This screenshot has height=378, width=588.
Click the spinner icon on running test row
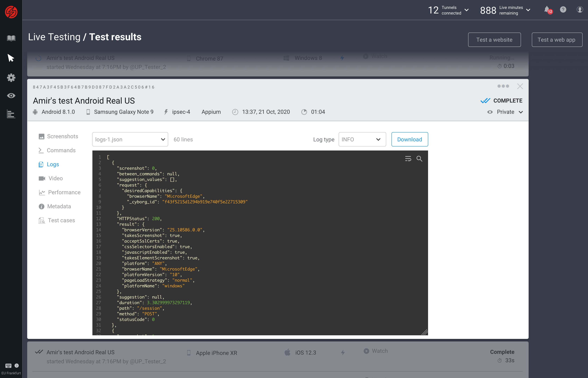[38, 58]
